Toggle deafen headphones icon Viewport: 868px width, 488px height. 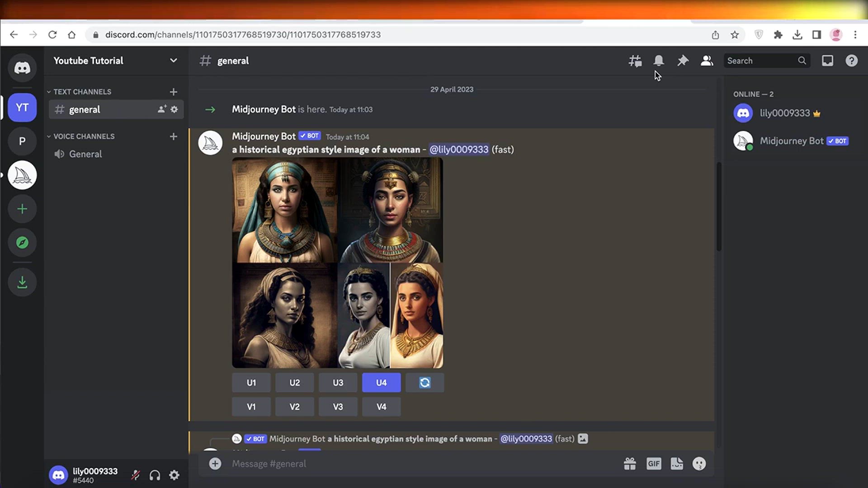coord(155,475)
